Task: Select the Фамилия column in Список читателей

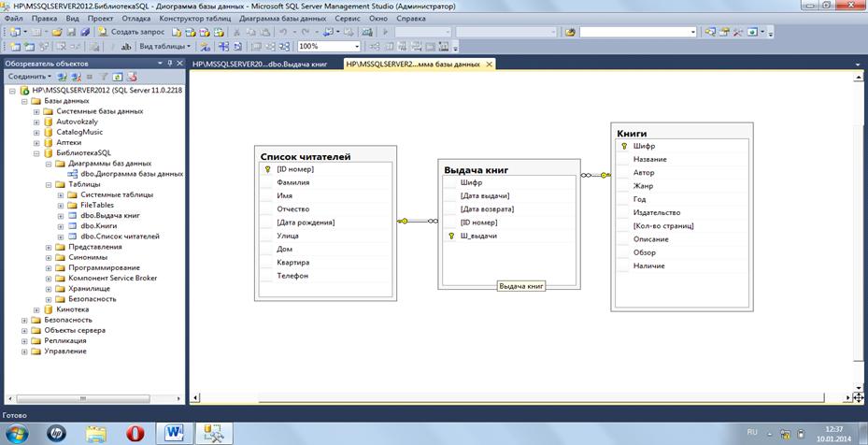Action: pos(292,183)
